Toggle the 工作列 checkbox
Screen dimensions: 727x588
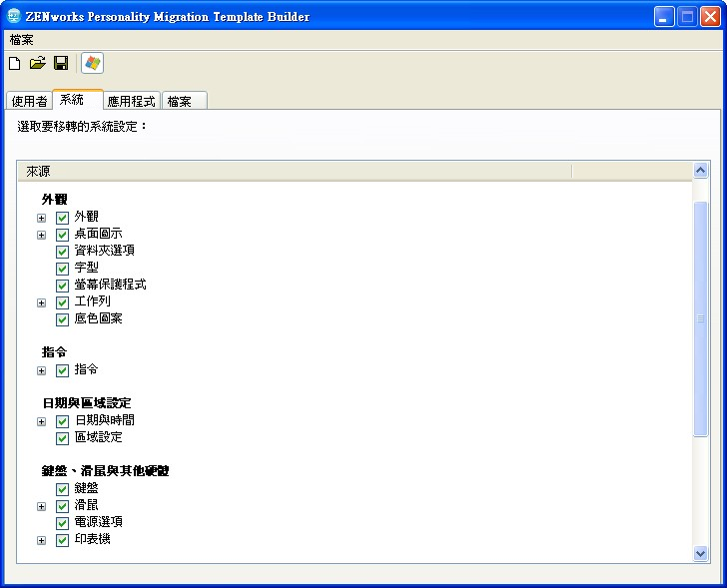pos(62,302)
